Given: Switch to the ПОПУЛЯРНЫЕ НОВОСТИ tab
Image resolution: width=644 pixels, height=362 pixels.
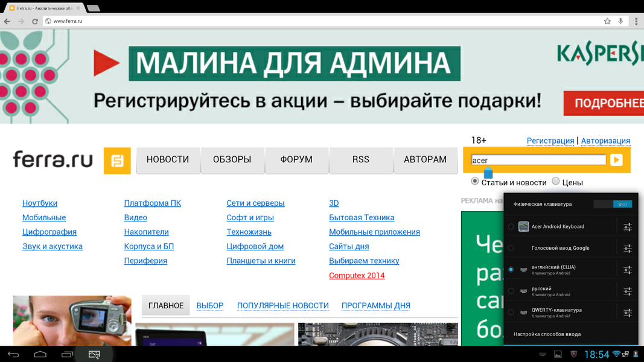Looking at the screenshot, I should point(282,306).
